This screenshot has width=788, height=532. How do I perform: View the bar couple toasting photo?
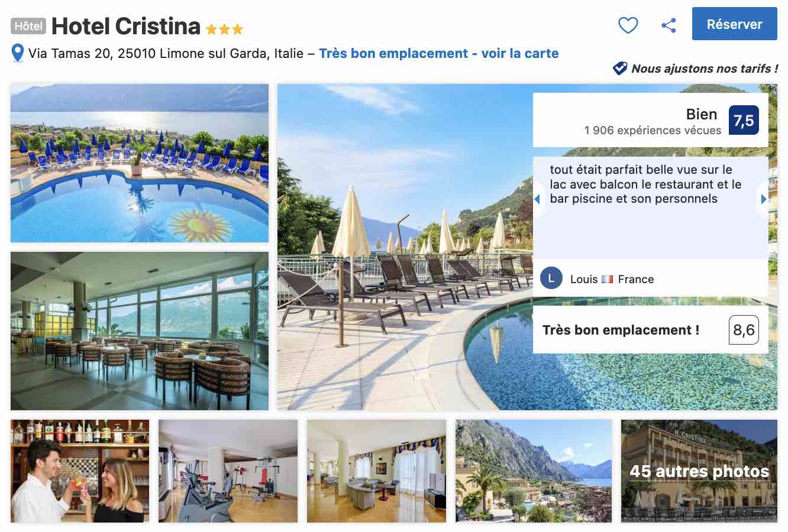click(80, 471)
